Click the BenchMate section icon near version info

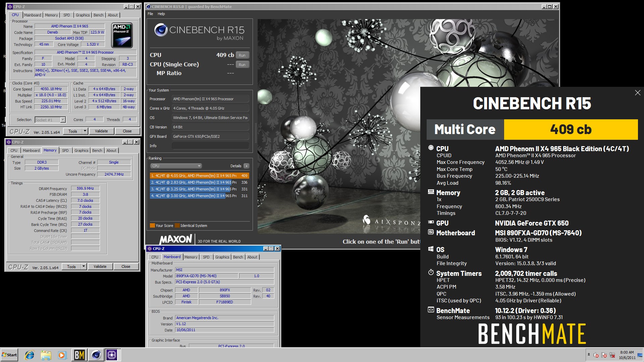pos(431,310)
